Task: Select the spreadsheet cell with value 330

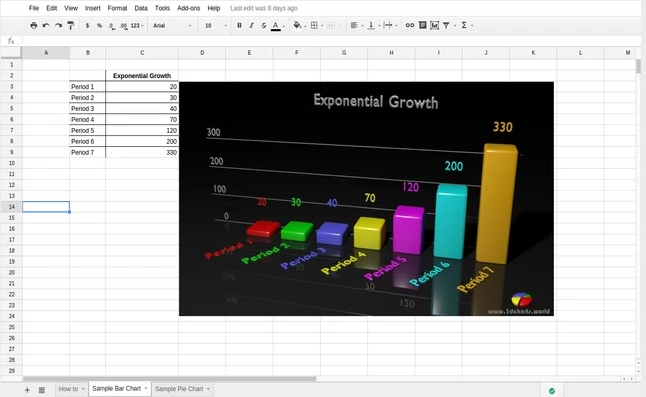Action: pyautogui.click(x=142, y=152)
